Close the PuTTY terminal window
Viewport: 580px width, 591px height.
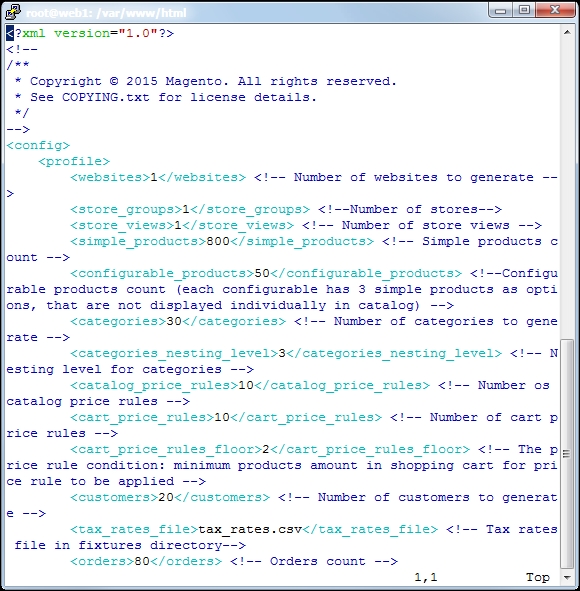point(555,10)
